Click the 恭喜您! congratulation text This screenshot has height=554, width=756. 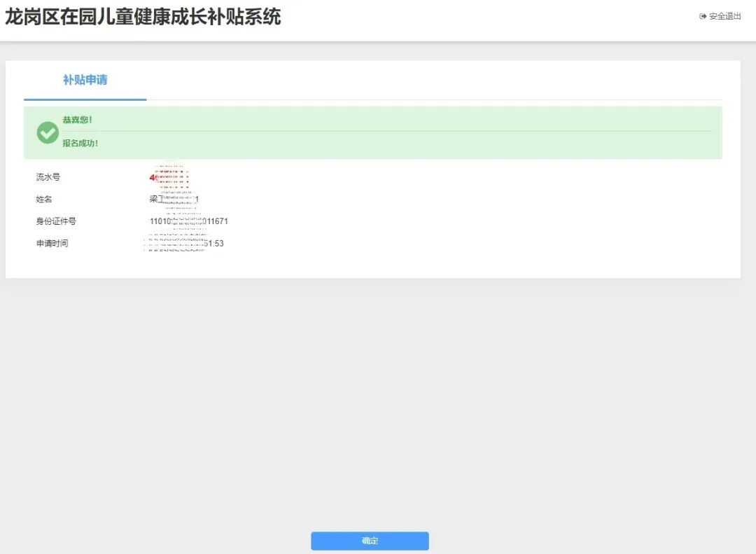click(78, 120)
